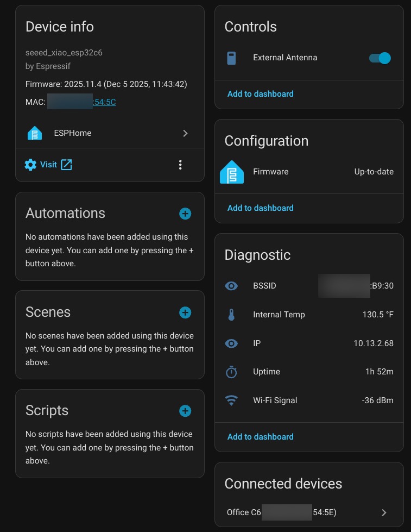Turn off the External Antenna switch
Screen dimensions: 411x532
tap(380, 58)
